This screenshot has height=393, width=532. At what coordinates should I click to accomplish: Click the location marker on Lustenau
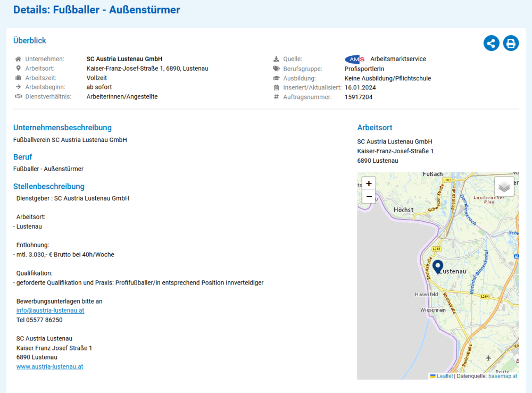438,266
